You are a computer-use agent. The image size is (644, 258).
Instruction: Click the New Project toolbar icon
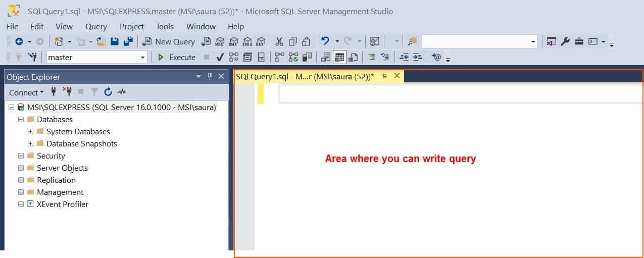click(59, 41)
